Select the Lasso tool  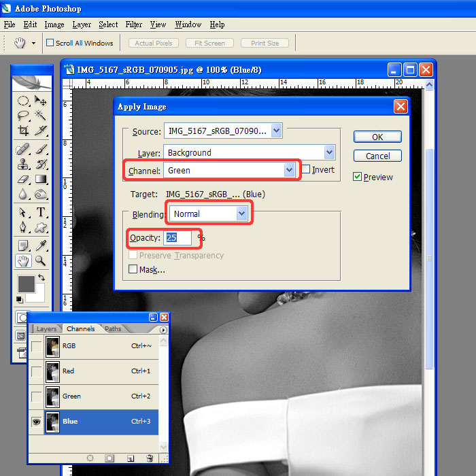pos(23,115)
